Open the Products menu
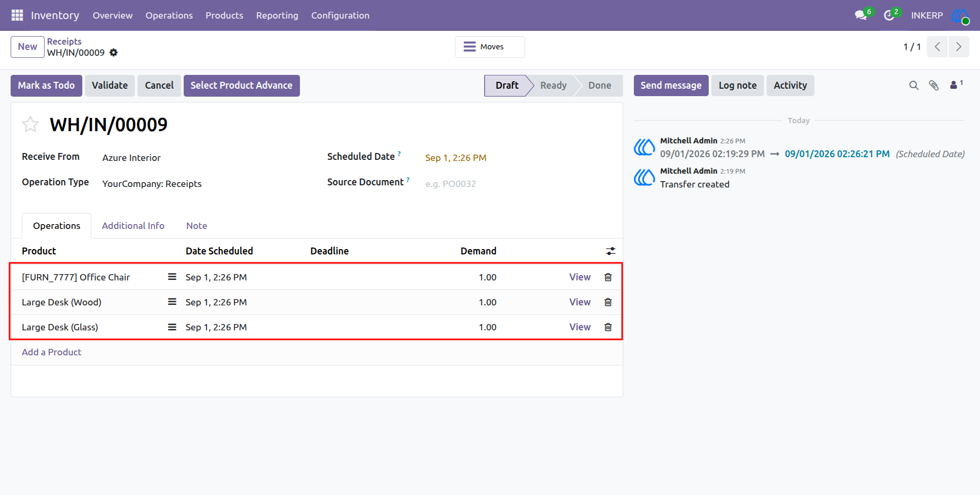The image size is (980, 495). click(x=225, y=15)
